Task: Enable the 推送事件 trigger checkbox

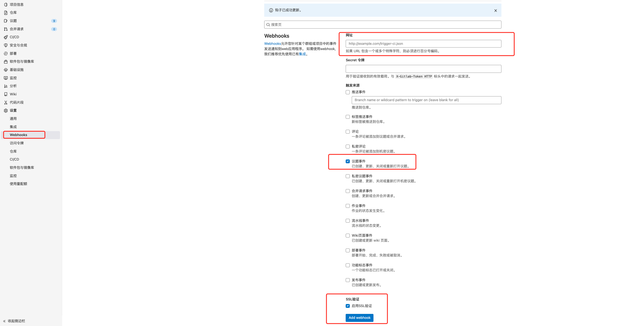Action: 348,92
